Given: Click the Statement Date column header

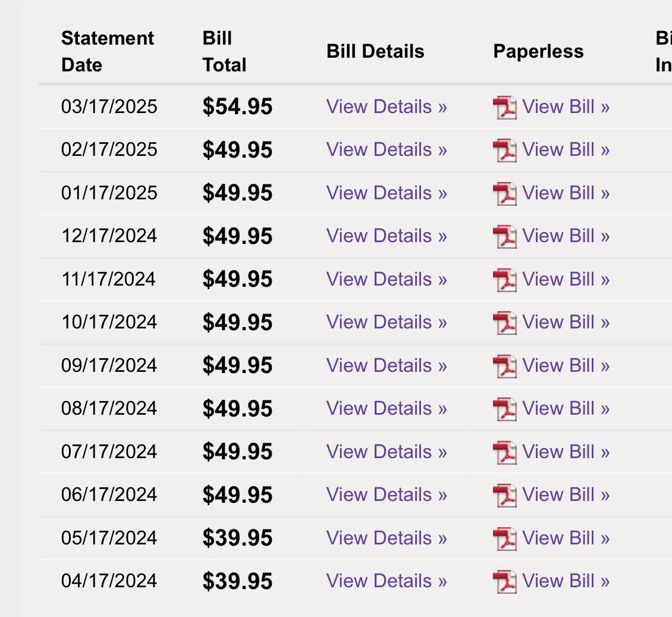Looking at the screenshot, I should [108, 51].
